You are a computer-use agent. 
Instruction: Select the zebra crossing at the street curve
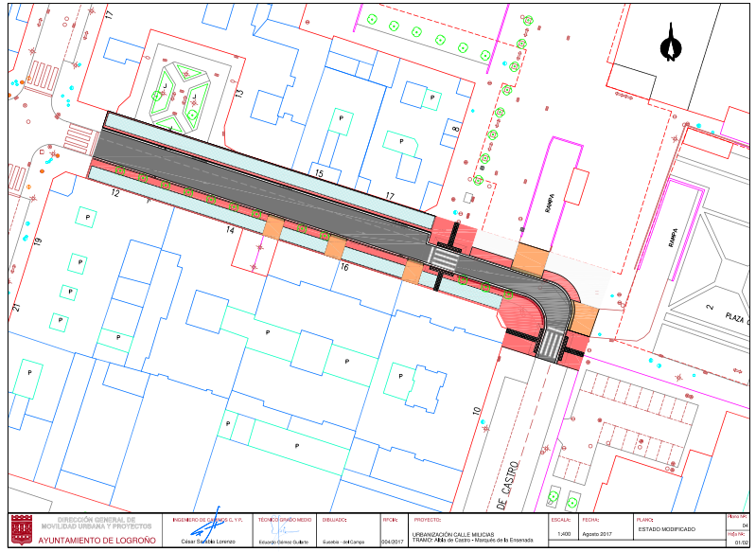point(552,341)
